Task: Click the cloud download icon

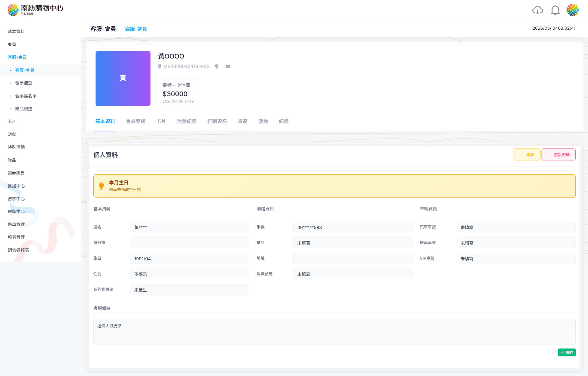Action: 537,10
